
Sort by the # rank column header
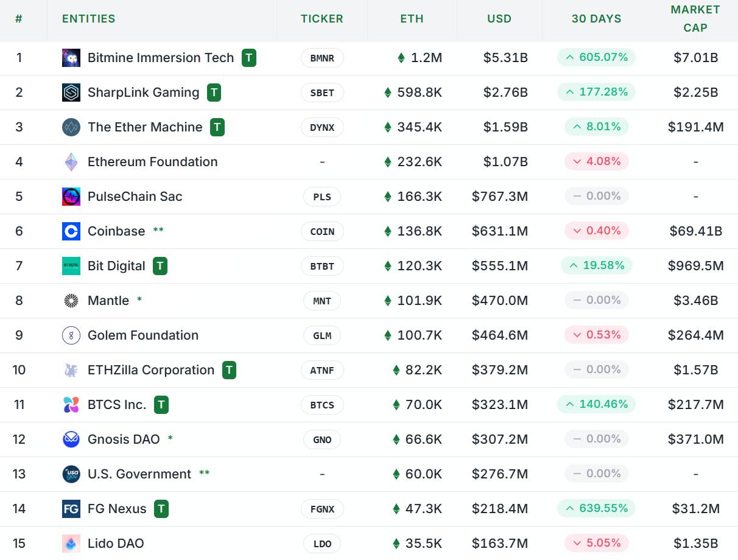[19, 19]
